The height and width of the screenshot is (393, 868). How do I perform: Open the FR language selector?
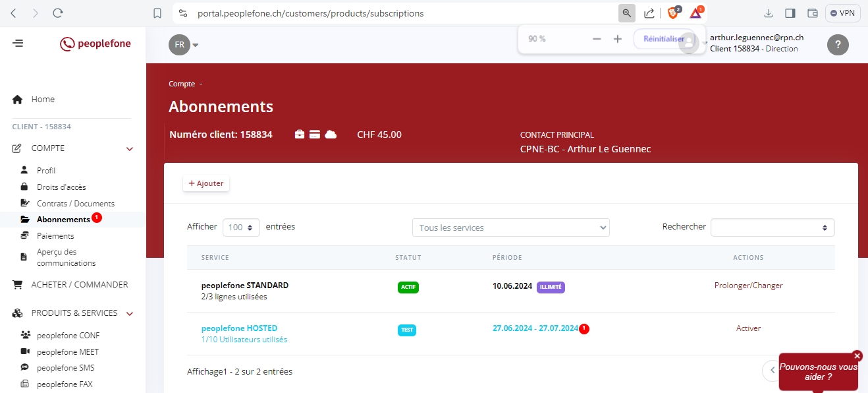(184, 45)
